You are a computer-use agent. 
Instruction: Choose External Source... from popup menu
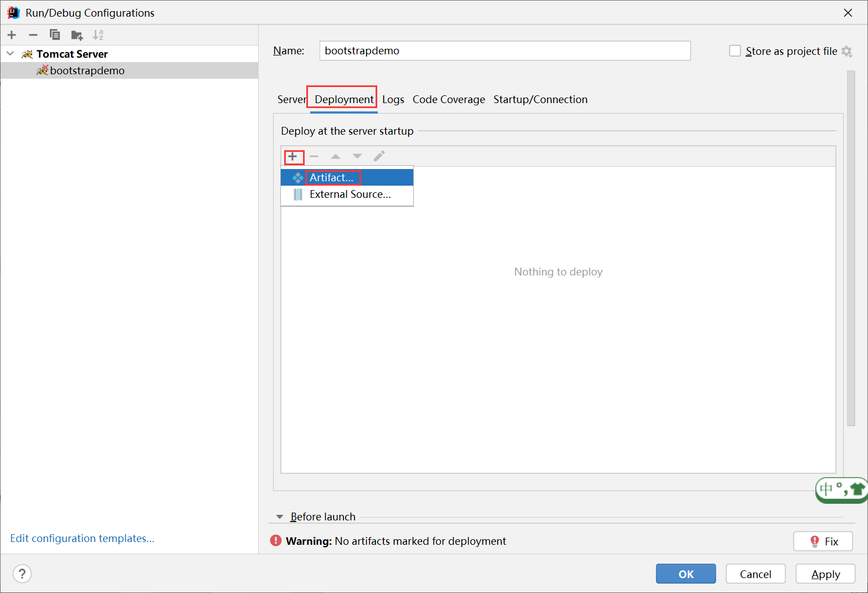[347, 194]
